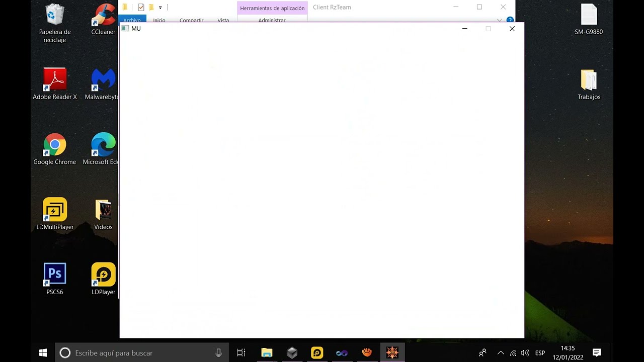This screenshot has width=644, height=362.
Task: Select the Trabajos folder on desktop
Action: click(589, 84)
